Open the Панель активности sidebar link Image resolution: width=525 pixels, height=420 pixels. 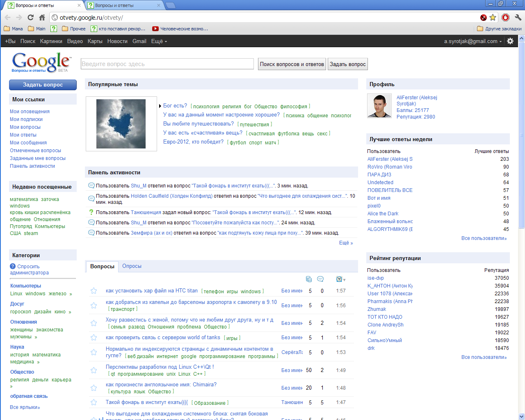[x=32, y=166]
